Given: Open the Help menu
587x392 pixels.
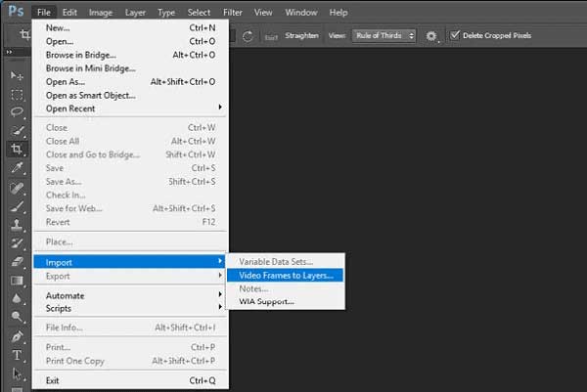Looking at the screenshot, I should [339, 13].
